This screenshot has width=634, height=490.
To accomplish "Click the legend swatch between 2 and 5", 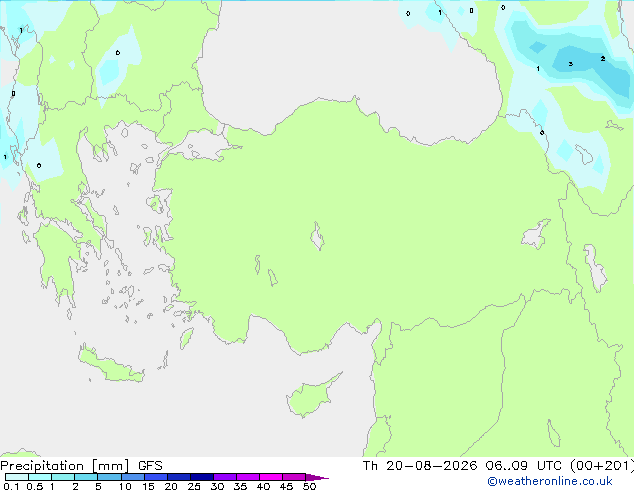I will [86, 477].
